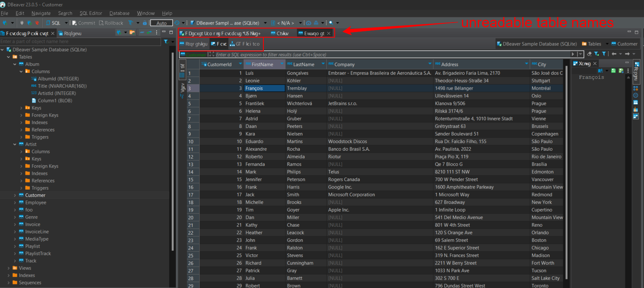Click the value panel content viewer icon
This screenshot has width=644, height=288.
pyautogui.click(x=600, y=71)
